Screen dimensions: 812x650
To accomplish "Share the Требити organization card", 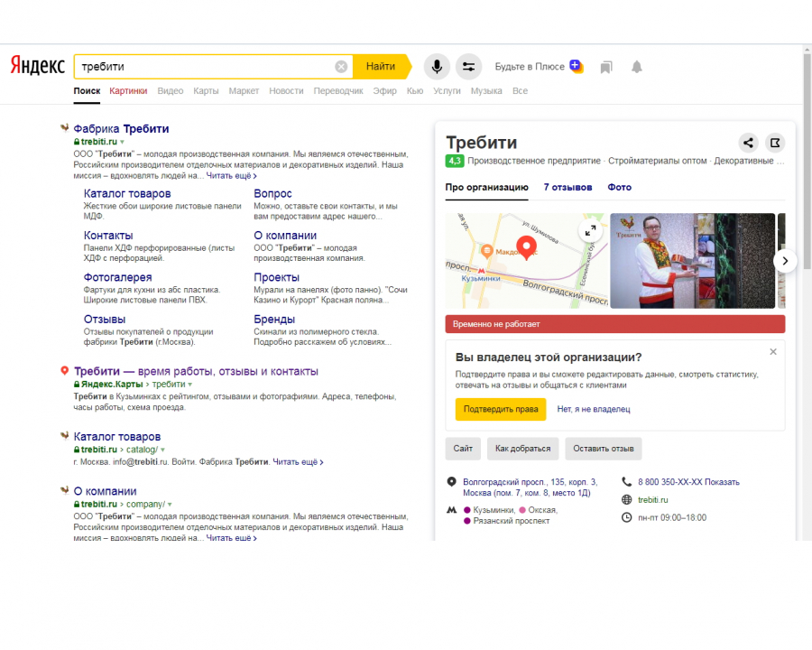I will click(748, 143).
